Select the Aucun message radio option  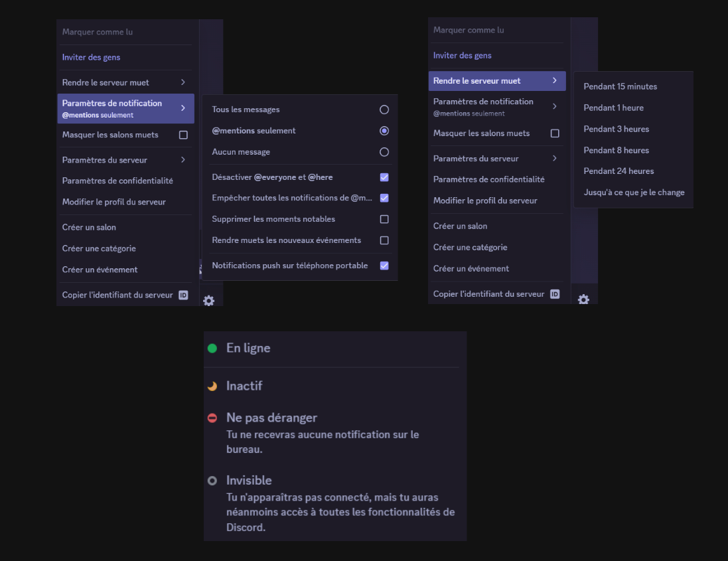[x=384, y=152]
